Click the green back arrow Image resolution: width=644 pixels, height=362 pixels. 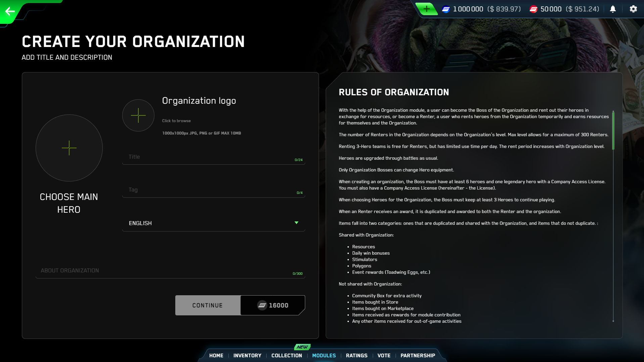click(10, 11)
